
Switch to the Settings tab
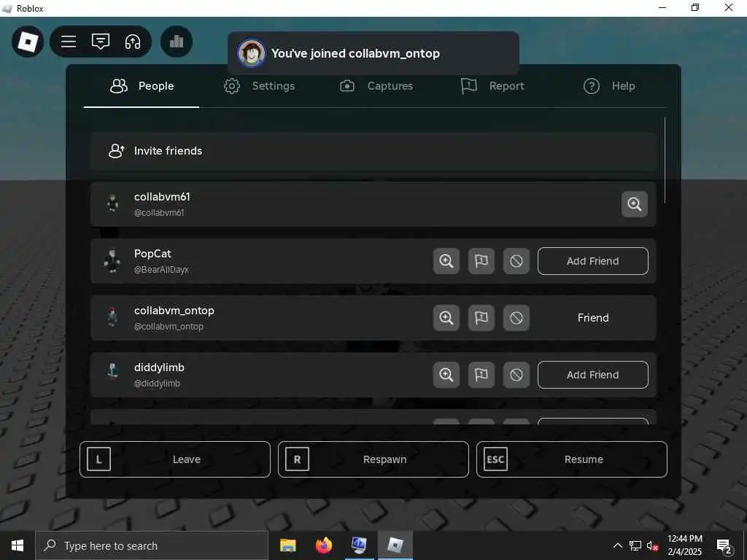point(259,86)
